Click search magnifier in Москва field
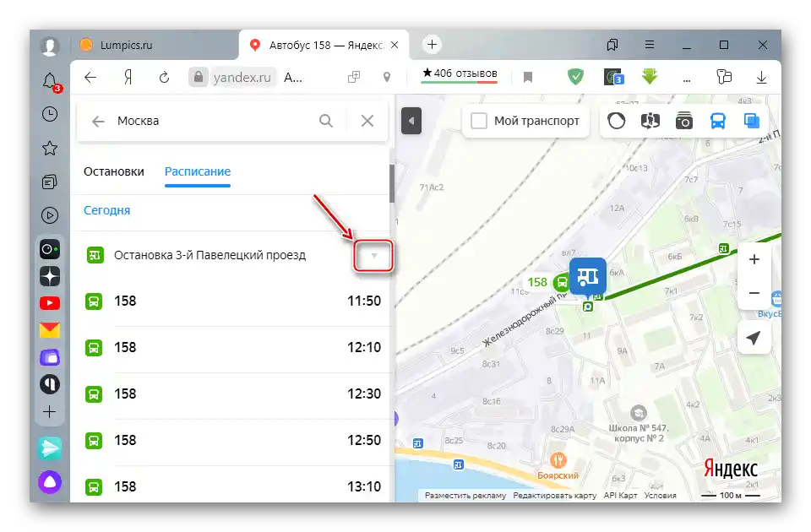 click(326, 121)
